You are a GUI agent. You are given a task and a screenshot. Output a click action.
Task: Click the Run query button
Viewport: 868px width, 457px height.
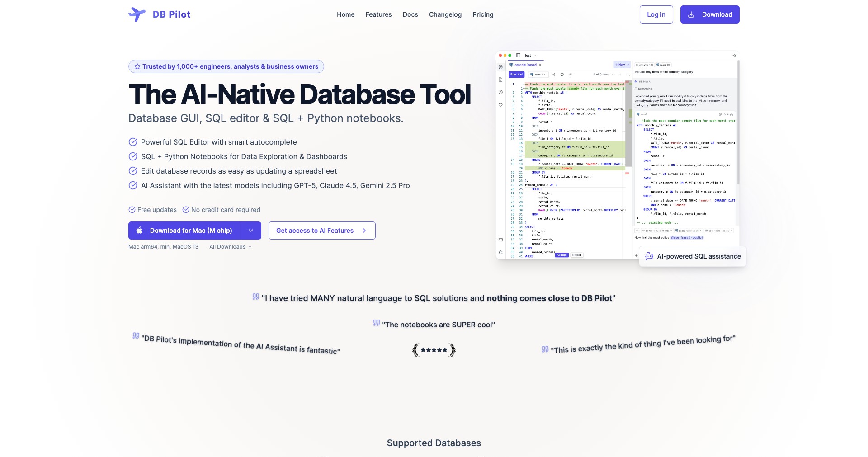pos(517,75)
